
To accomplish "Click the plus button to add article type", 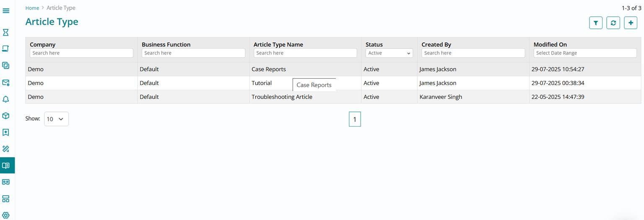I will 630,23.
